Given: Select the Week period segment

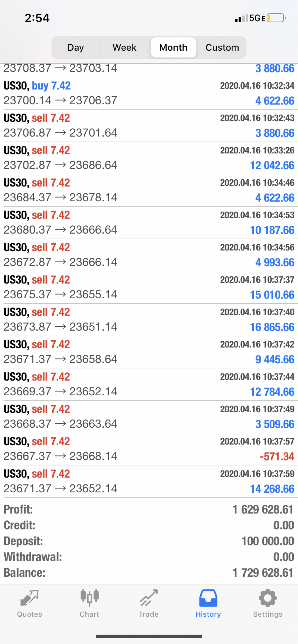Looking at the screenshot, I should coord(125,47).
